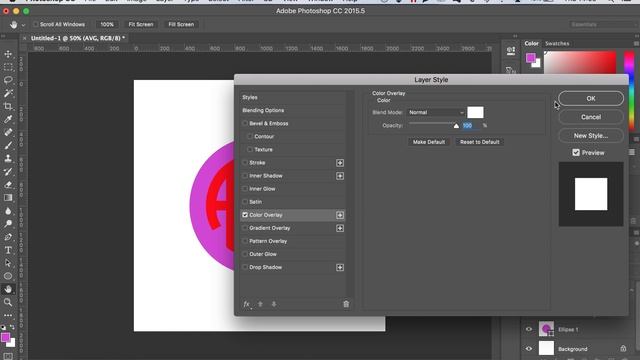This screenshot has width=640, height=360.
Task: Move effect up with arrow icon
Action: click(260, 304)
